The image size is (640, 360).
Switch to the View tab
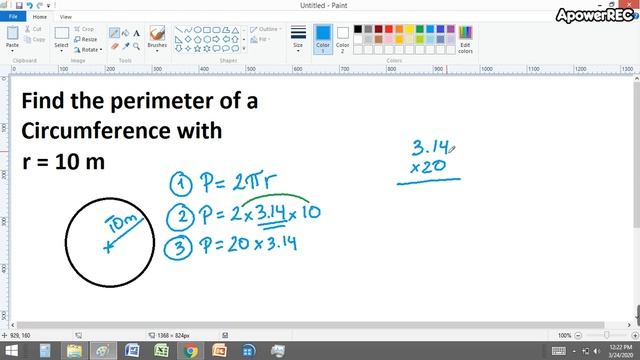click(x=65, y=17)
